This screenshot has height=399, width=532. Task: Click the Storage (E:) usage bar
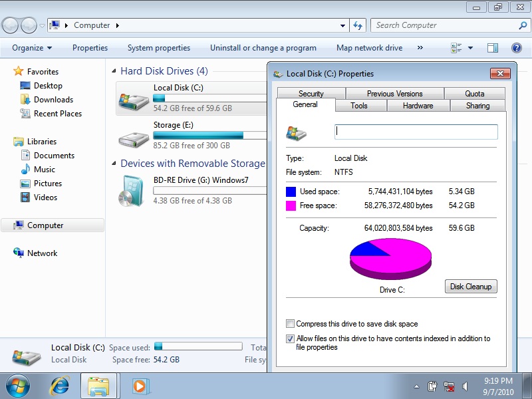(209, 136)
